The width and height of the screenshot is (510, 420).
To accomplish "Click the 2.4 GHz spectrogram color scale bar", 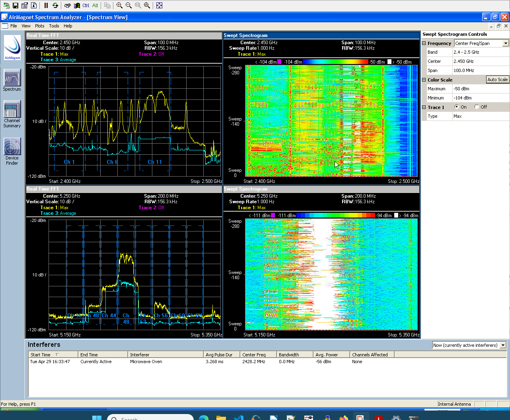I will 336,62.
